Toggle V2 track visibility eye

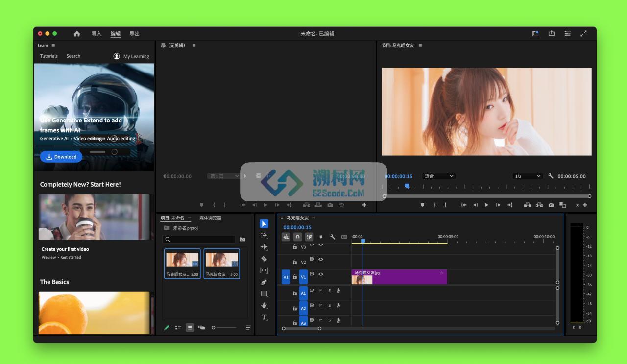321,259
